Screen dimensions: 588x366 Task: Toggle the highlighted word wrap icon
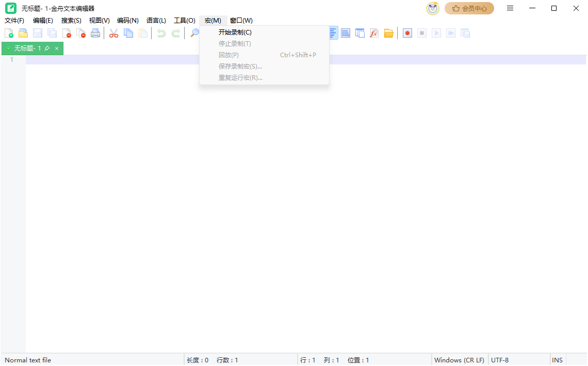[333, 33]
